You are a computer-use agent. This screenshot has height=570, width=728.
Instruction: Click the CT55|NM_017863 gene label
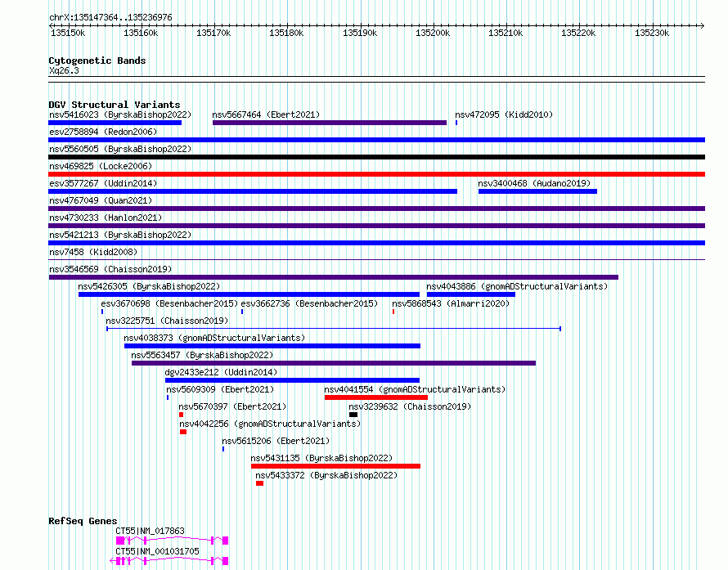150,531
